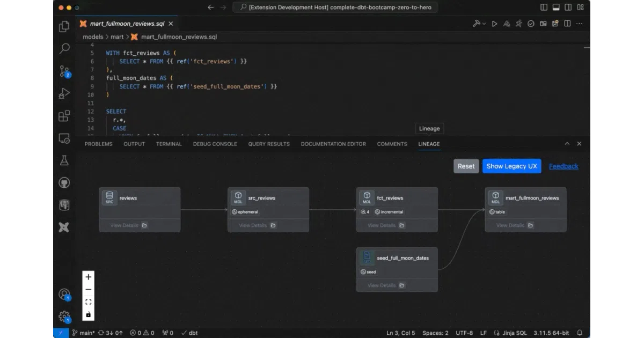Open the Testing flask view
644x338 pixels.
[64, 160]
